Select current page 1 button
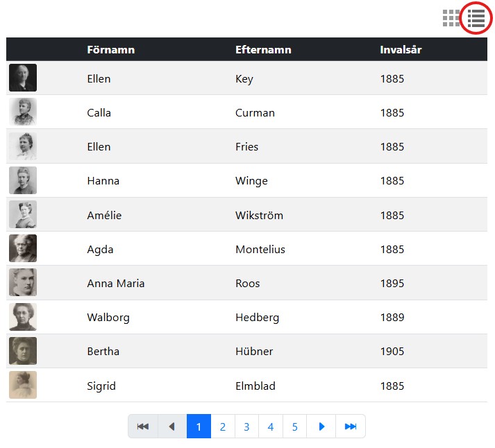This screenshot has height=448, width=495. click(199, 427)
